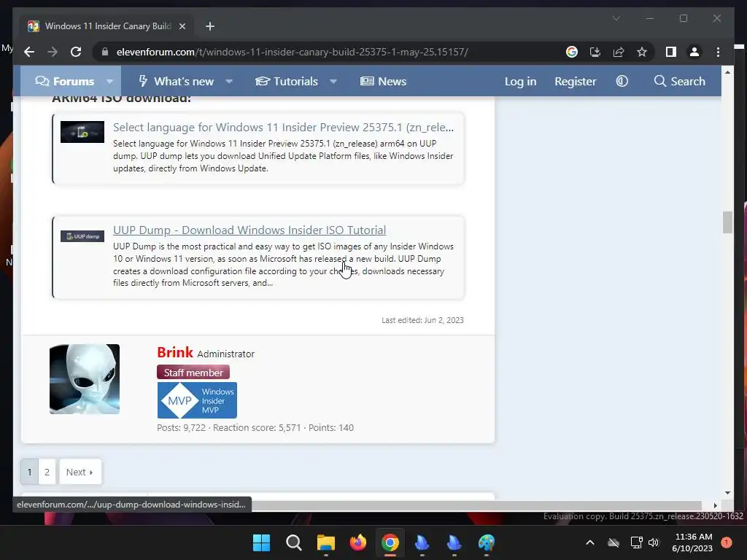This screenshot has width=747, height=560.
Task: Open the Forums menu
Action: tap(65, 82)
